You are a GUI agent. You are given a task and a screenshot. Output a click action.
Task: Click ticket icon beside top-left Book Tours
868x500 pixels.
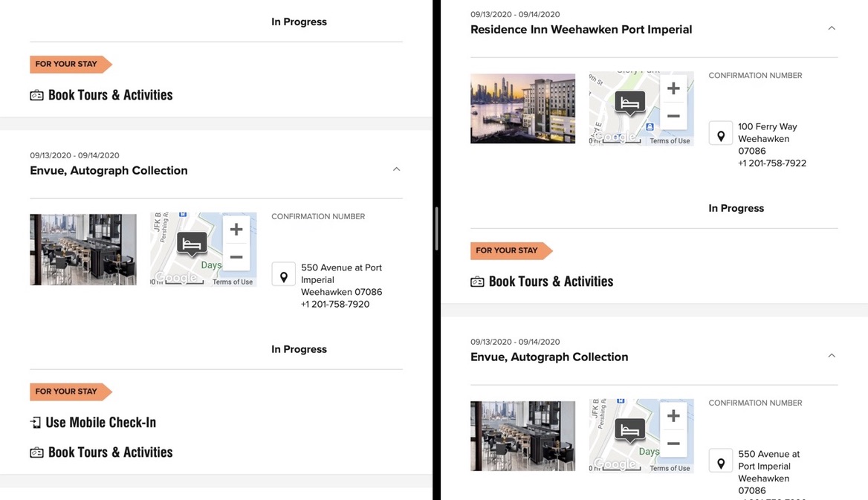36,96
